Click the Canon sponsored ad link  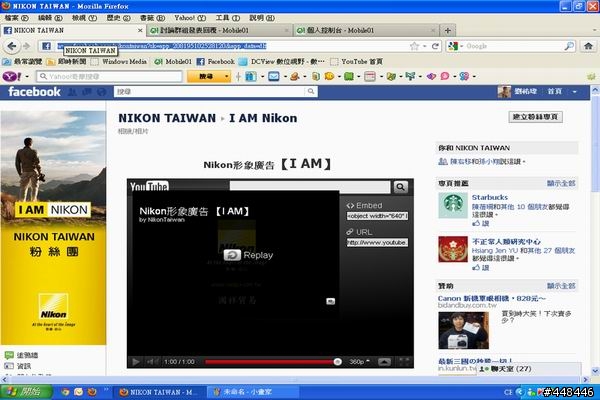coord(491,298)
